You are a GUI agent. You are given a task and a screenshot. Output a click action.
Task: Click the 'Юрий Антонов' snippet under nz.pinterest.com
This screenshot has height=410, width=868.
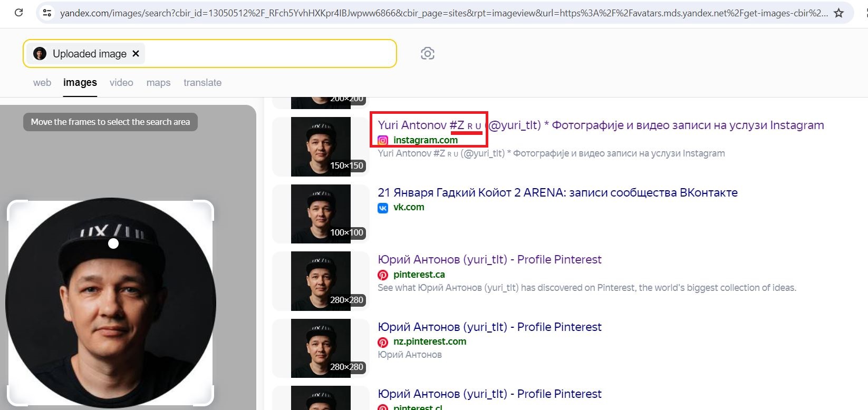click(x=410, y=355)
